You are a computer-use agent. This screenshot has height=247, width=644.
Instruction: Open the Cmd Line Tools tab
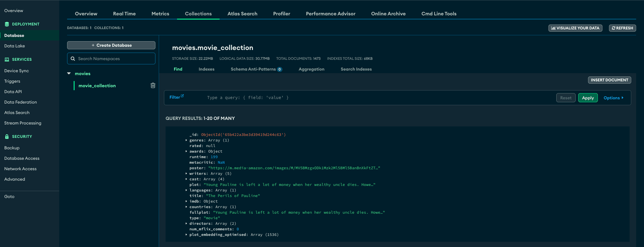(x=439, y=14)
